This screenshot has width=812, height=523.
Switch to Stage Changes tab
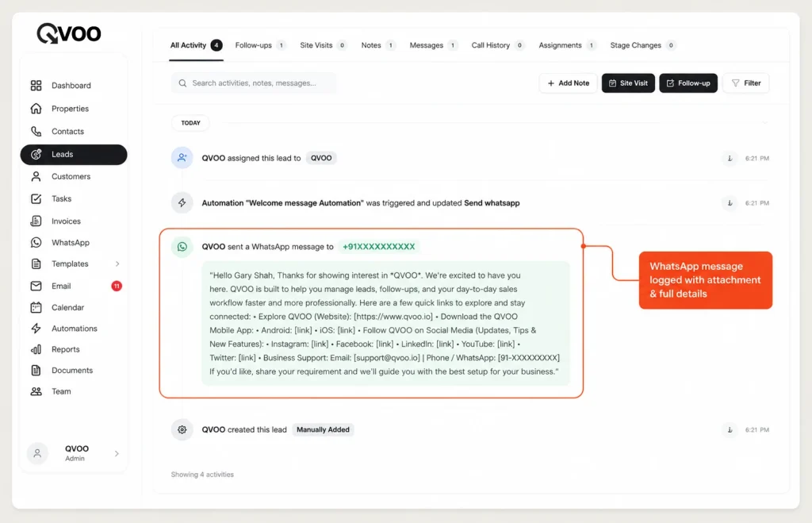pos(642,45)
